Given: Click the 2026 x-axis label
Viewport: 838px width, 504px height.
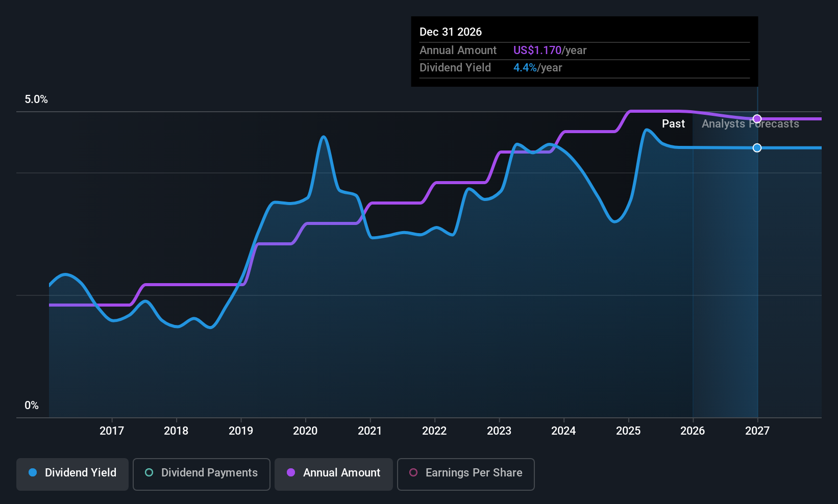Looking at the screenshot, I should pyautogui.click(x=693, y=431).
